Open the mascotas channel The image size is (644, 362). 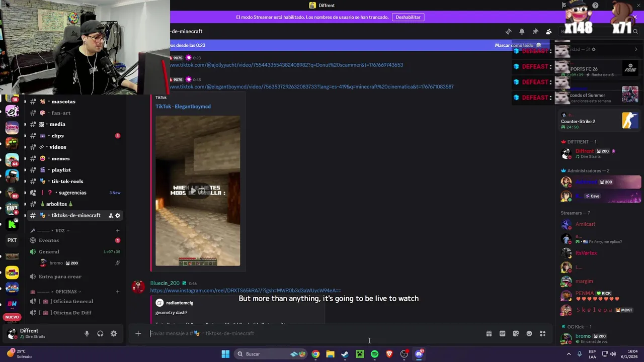point(74,102)
